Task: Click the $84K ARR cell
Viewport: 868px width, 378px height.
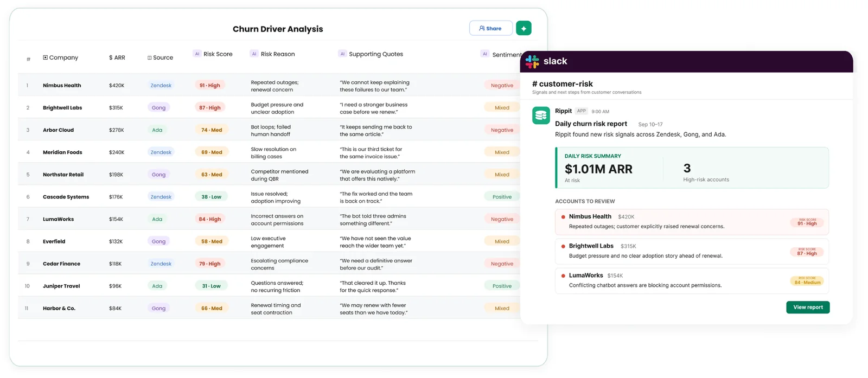Action: coord(115,308)
